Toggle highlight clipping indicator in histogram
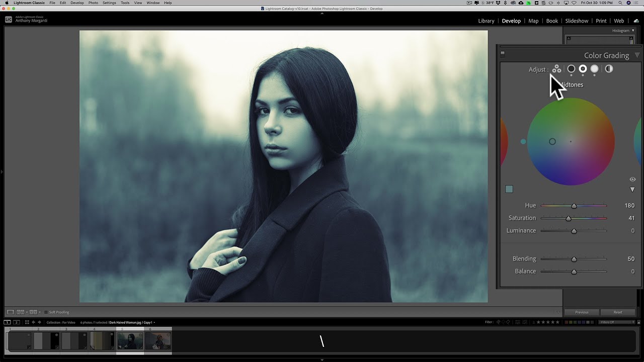 pos(632,38)
